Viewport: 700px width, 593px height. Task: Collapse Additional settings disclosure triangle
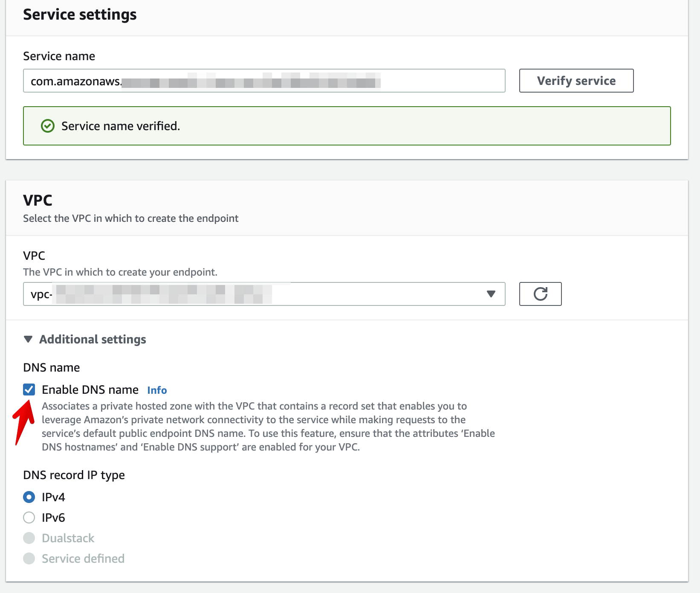(x=28, y=339)
